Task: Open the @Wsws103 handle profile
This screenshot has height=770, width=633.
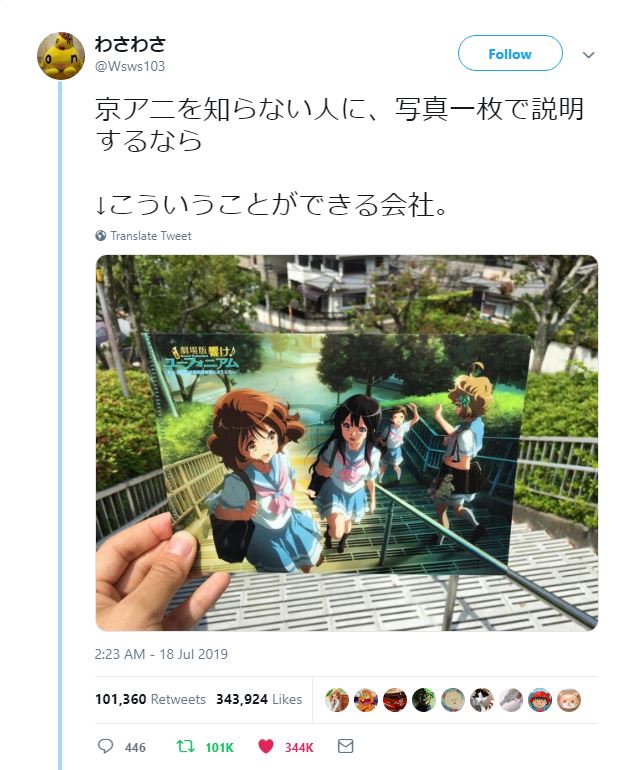Action: tap(130, 66)
